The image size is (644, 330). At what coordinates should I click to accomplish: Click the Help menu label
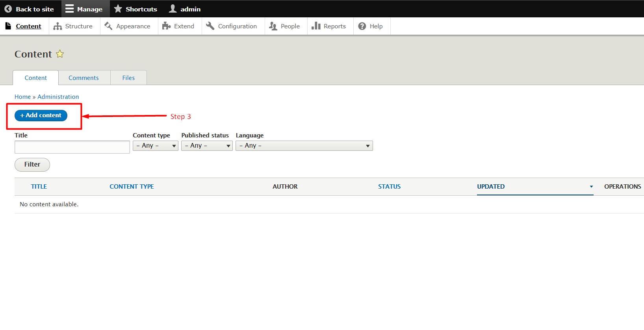[x=376, y=26]
